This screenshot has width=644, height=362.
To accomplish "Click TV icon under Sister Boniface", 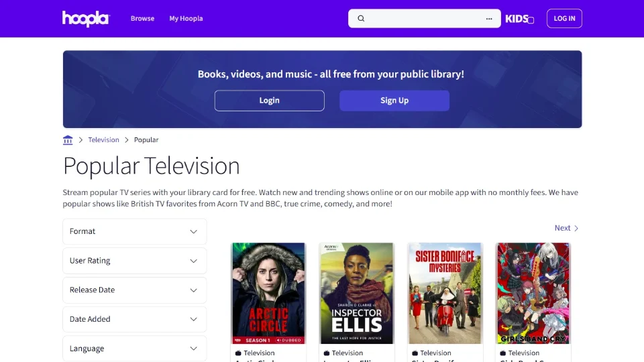I will [x=415, y=353].
